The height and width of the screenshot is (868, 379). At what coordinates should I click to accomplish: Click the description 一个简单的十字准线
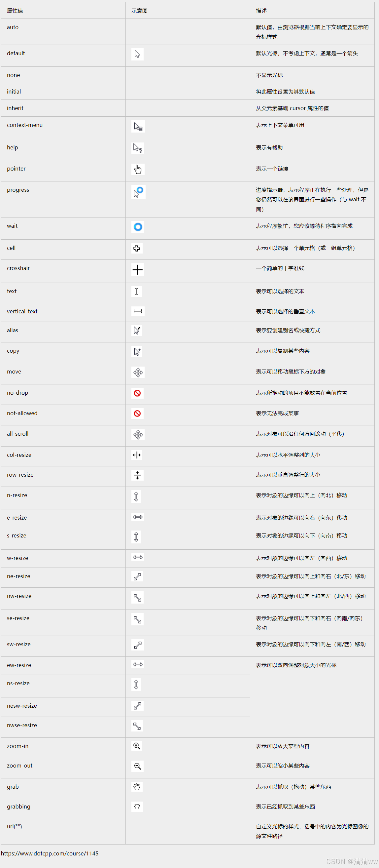[x=280, y=268]
